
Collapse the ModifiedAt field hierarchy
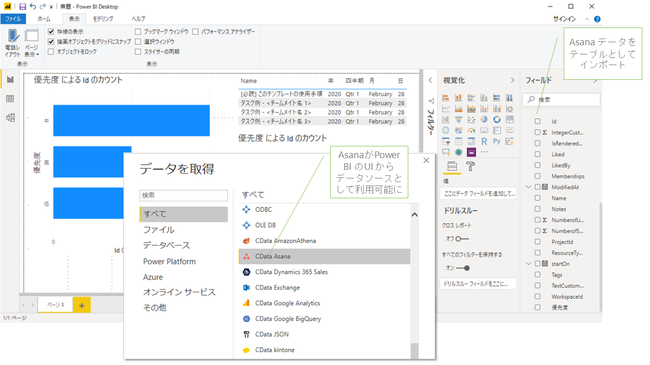coord(529,187)
